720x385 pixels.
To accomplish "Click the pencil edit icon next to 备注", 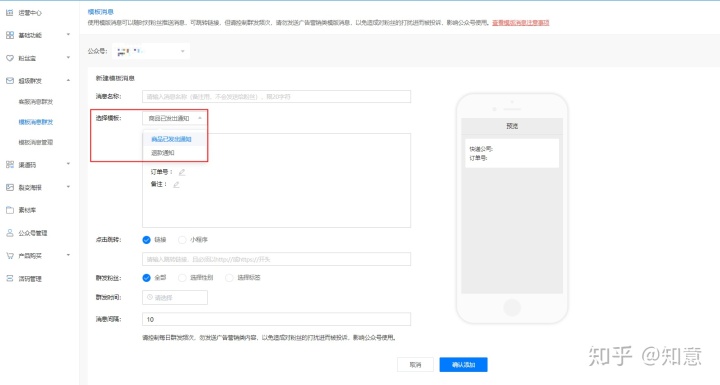I will click(176, 185).
